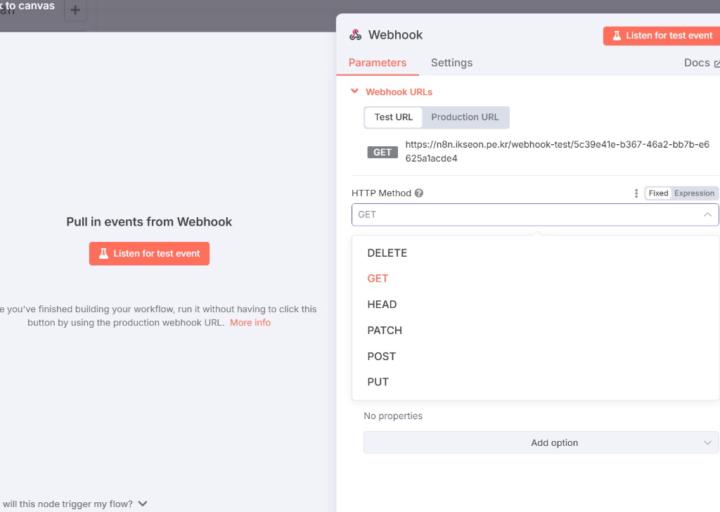Open HTTP Method three-dot options menu
The height and width of the screenshot is (512, 720).
click(636, 193)
